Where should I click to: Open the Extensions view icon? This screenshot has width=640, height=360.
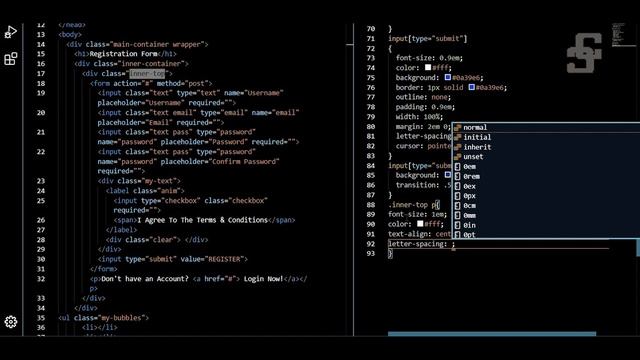[x=11, y=59]
